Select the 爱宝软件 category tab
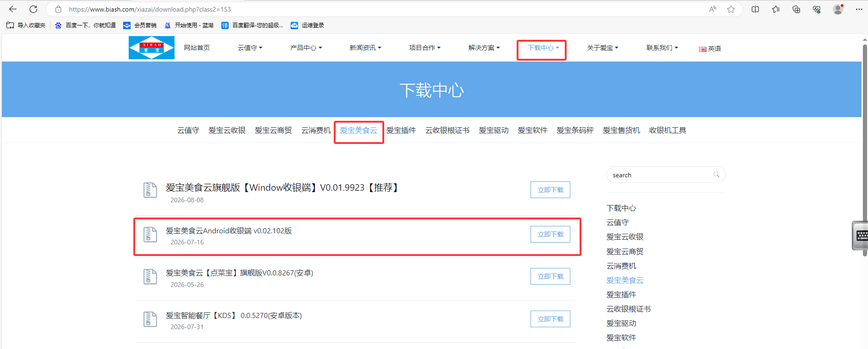Screen dimensions: 868x349 coord(532,131)
